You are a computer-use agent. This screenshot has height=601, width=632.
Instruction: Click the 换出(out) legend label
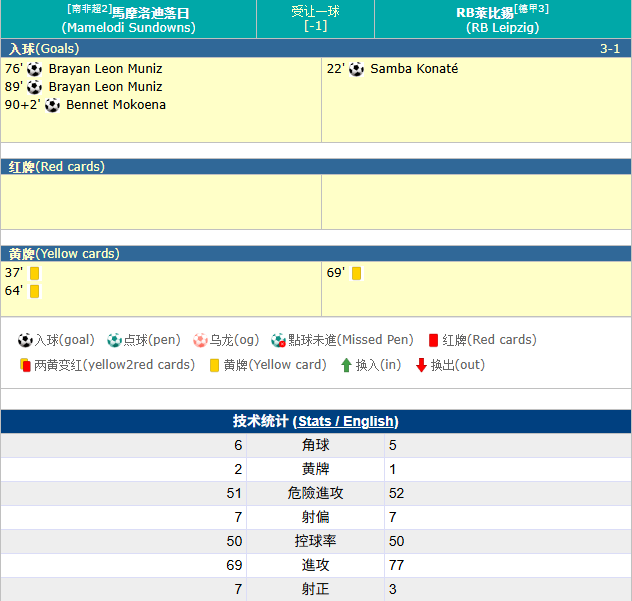pos(458,365)
